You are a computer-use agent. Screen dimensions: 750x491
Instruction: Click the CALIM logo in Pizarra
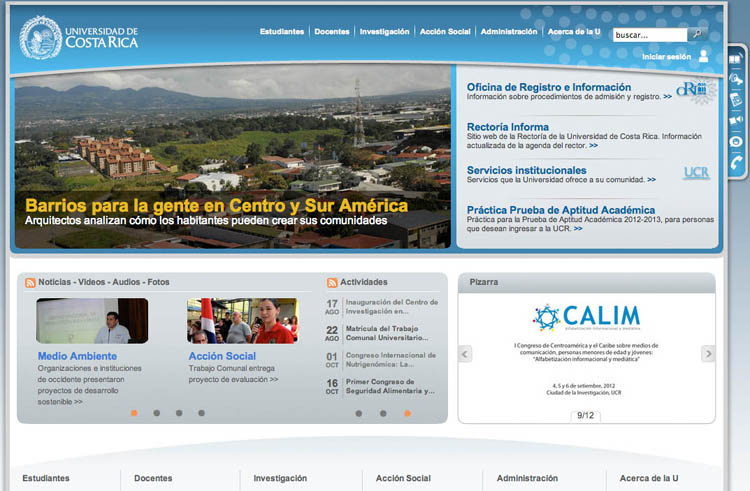[x=586, y=317]
